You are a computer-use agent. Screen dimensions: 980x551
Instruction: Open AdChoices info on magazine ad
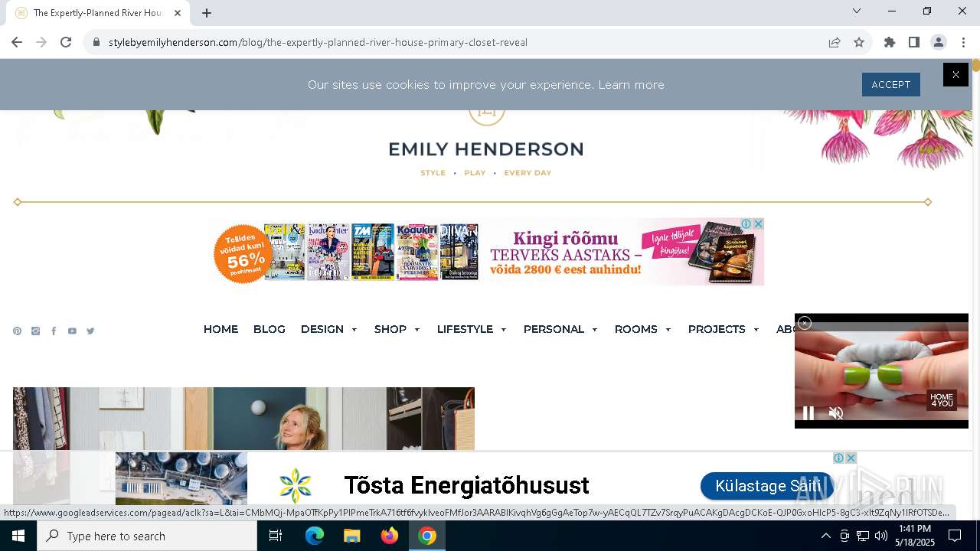point(746,223)
